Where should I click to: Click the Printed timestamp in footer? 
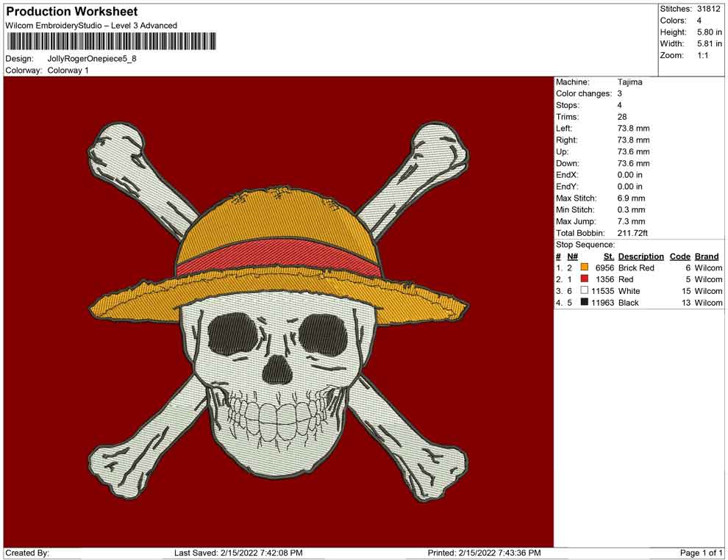coord(484,553)
